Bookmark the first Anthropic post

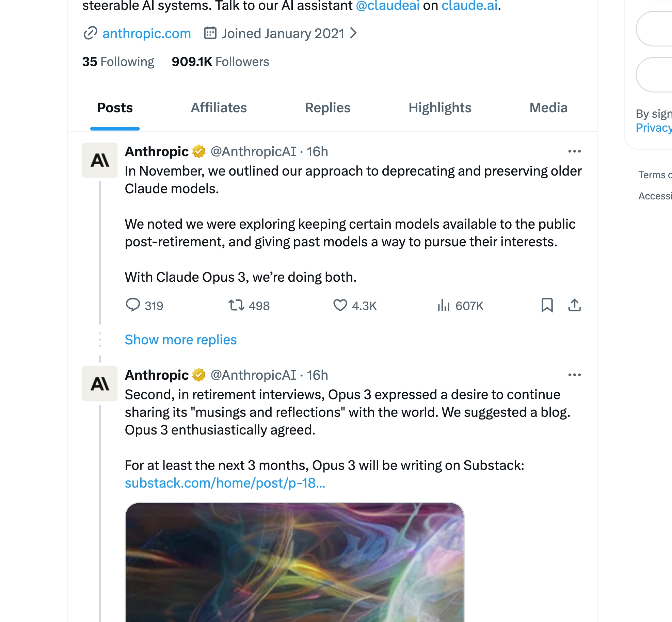pyautogui.click(x=547, y=305)
